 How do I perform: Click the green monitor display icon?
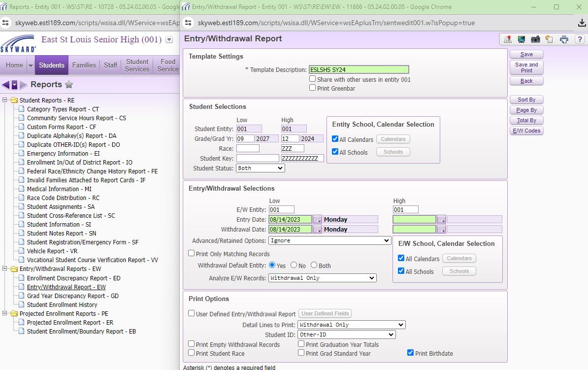coord(521,39)
